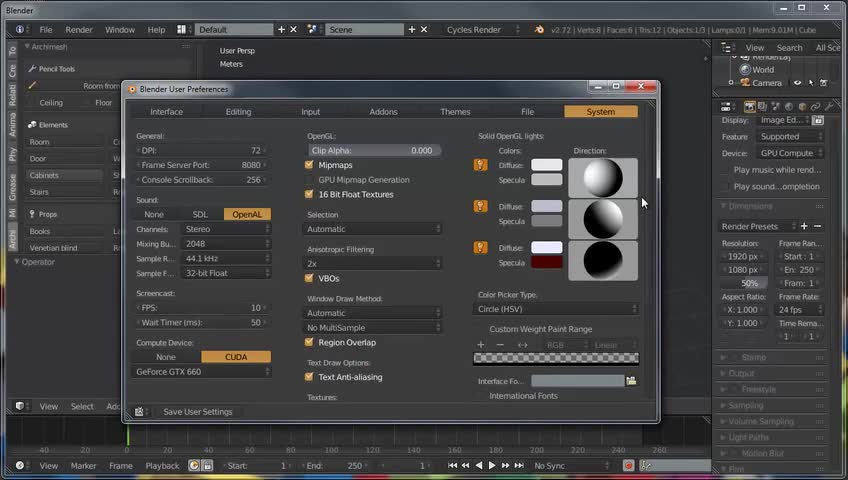This screenshot has width=848, height=480.
Task: Add a color stop to weight paint range
Action: 481,345
